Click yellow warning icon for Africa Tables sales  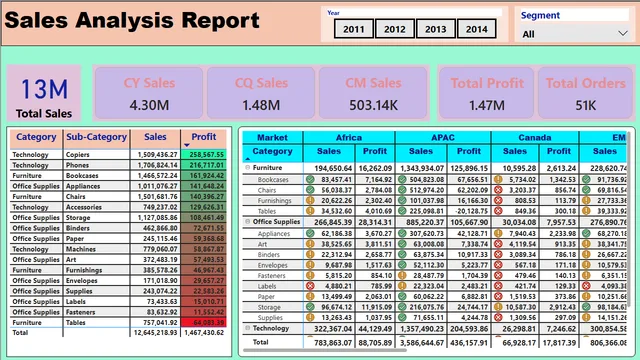(310, 211)
